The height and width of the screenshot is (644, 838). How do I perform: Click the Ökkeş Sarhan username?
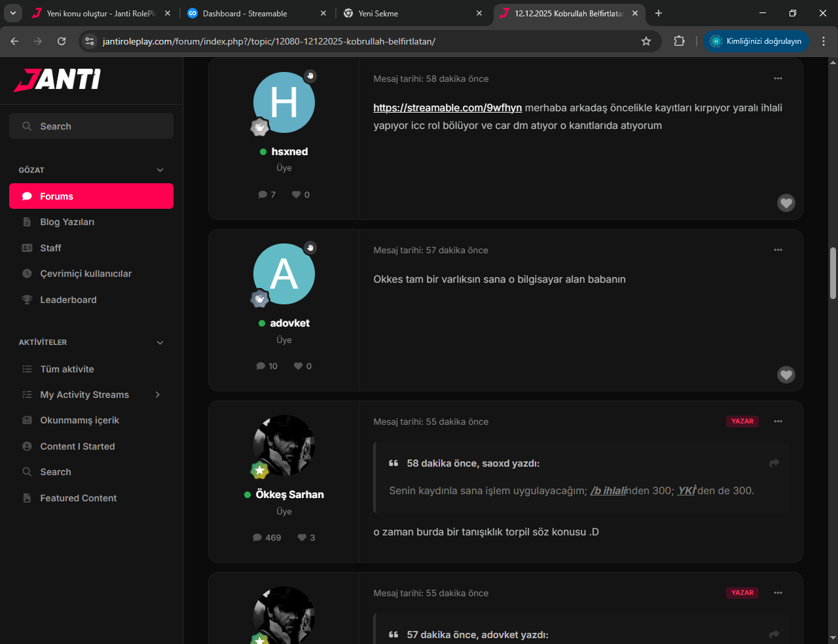[x=290, y=495]
